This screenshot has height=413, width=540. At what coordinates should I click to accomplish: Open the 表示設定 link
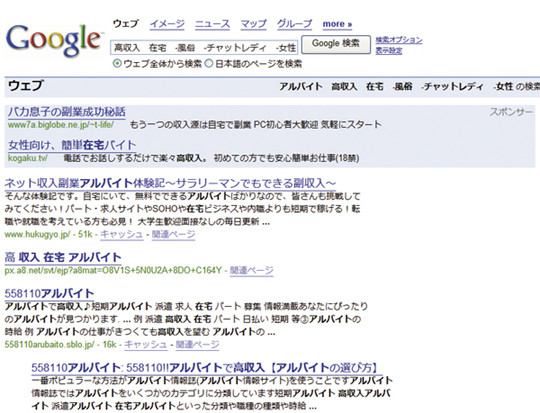[x=389, y=51]
